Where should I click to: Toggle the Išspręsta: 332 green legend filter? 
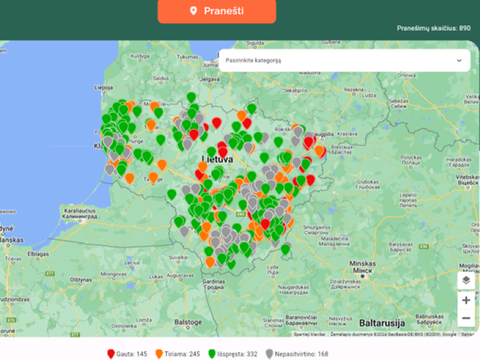coord(233,354)
